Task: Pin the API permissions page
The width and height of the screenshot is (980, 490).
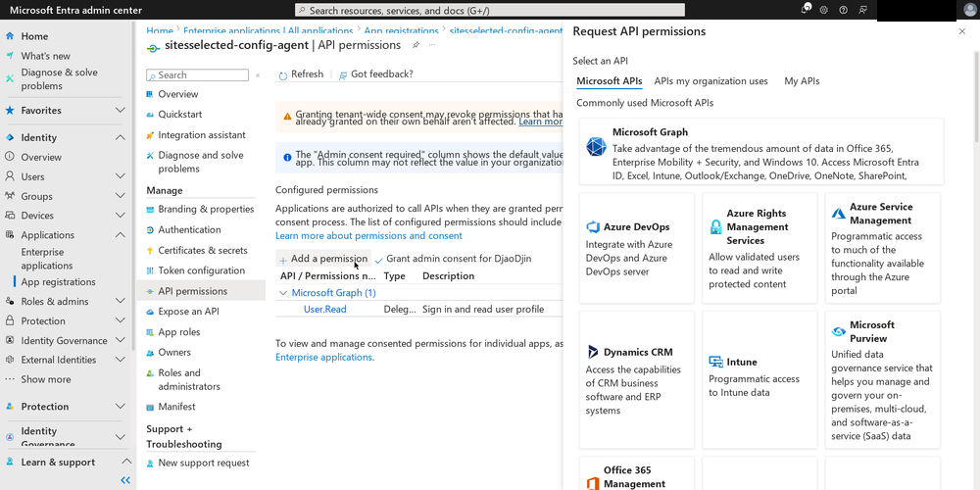Action: 416,45
